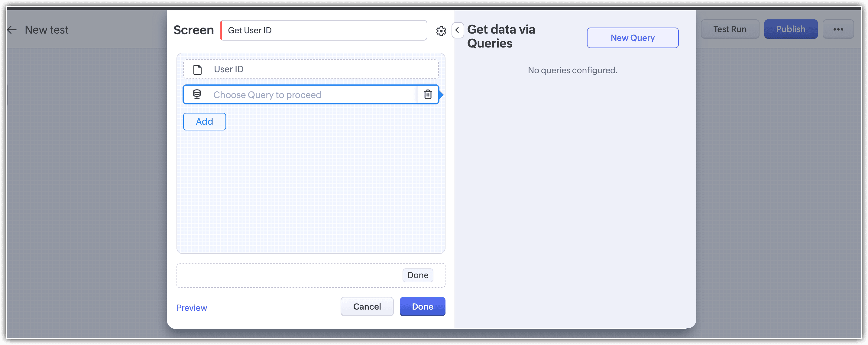Open the three-dots more options menu

coord(838,29)
